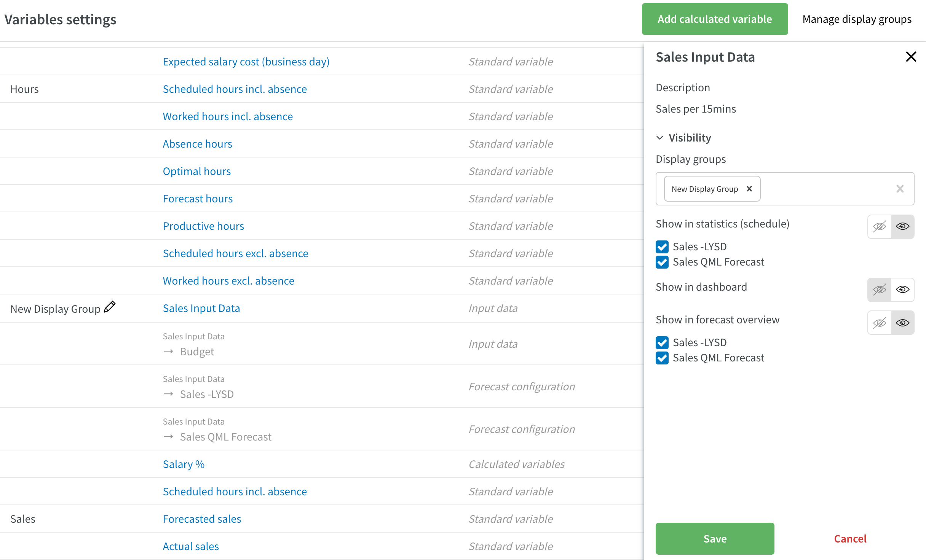Viewport: 926px width, 560px height.
Task: Remove New Display Group tag from field
Action: (x=749, y=189)
